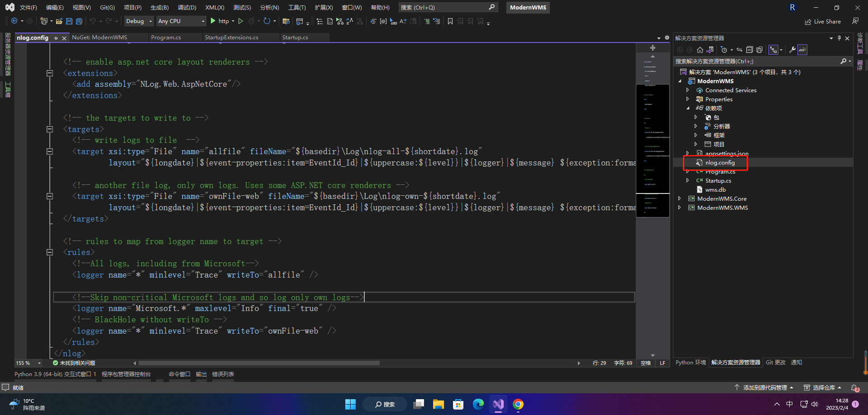The image size is (868, 415).
Task: Click the Save All toolbar icon
Action: pos(79,21)
